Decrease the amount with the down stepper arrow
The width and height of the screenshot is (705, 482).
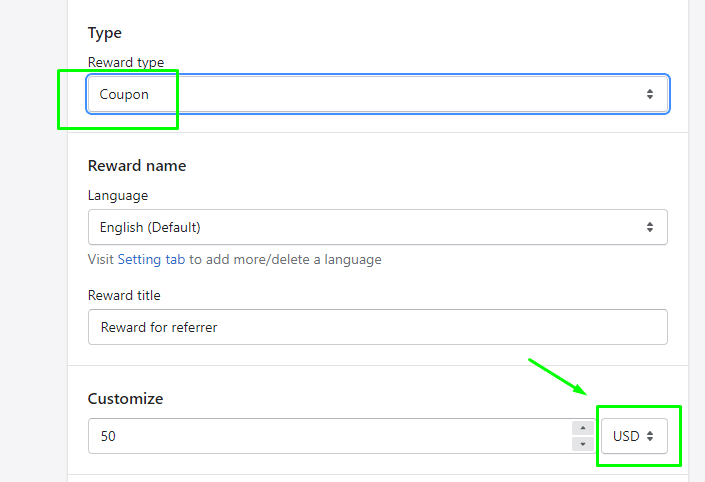[x=583, y=444]
